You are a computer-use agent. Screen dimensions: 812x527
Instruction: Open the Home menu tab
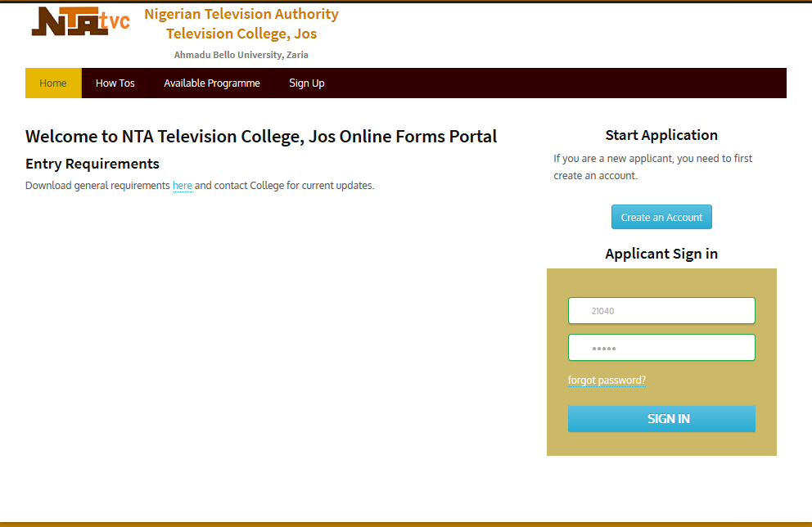pyautogui.click(x=53, y=83)
